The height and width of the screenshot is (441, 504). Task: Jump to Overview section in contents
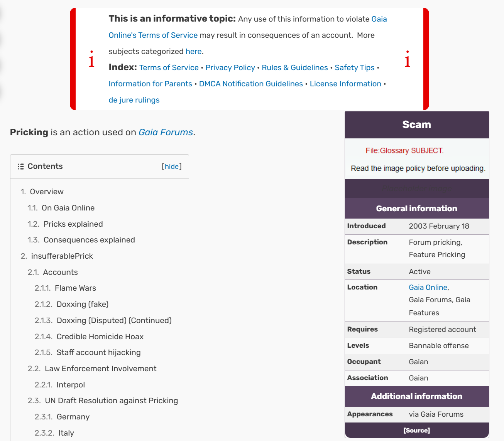click(x=47, y=192)
